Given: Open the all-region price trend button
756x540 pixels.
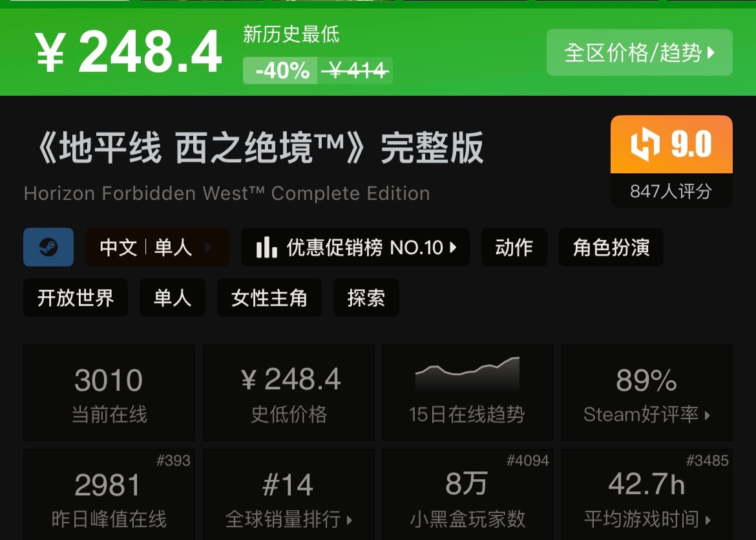Looking at the screenshot, I should (639, 52).
